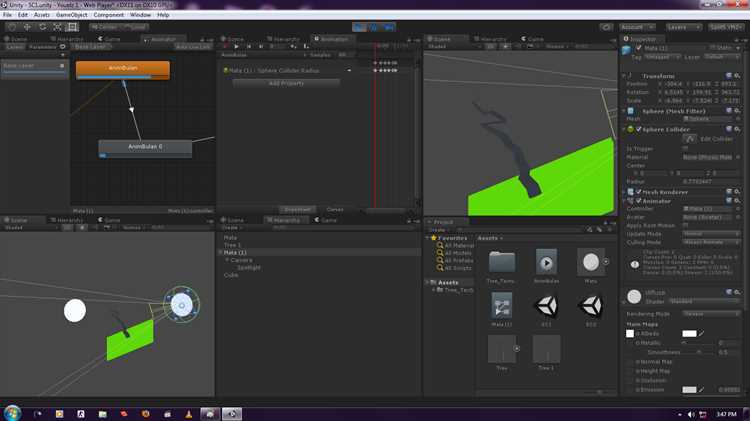This screenshot has width=750, height=421.
Task: Click the Radius value field
Action: [x=711, y=181]
